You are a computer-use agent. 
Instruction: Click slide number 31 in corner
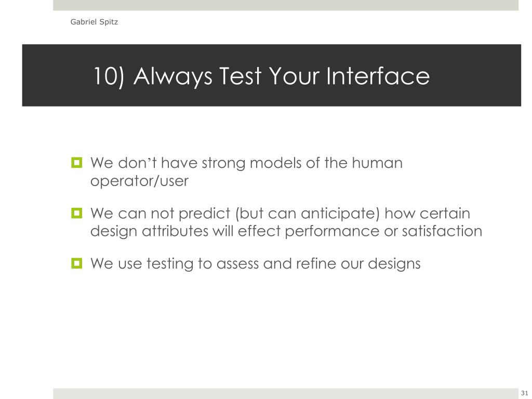tap(524, 394)
